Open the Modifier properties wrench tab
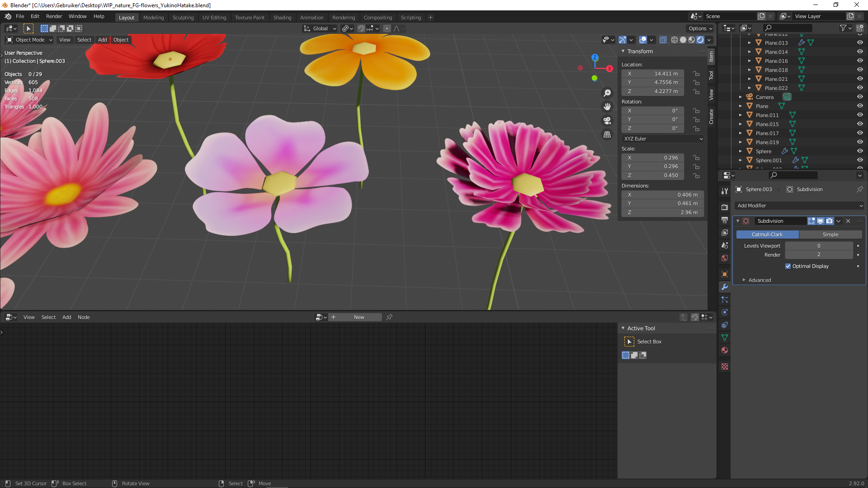Viewport: 868px width, 488px height. click(725, 287)
